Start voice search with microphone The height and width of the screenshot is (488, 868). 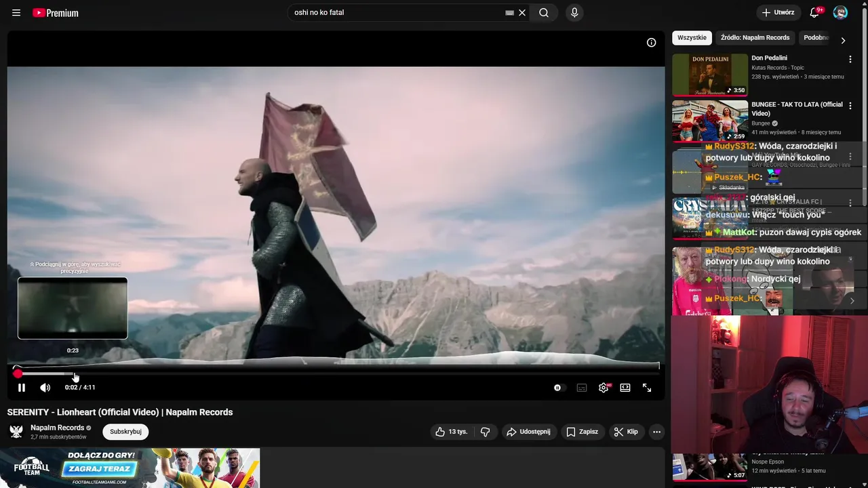tap(574, 13)
